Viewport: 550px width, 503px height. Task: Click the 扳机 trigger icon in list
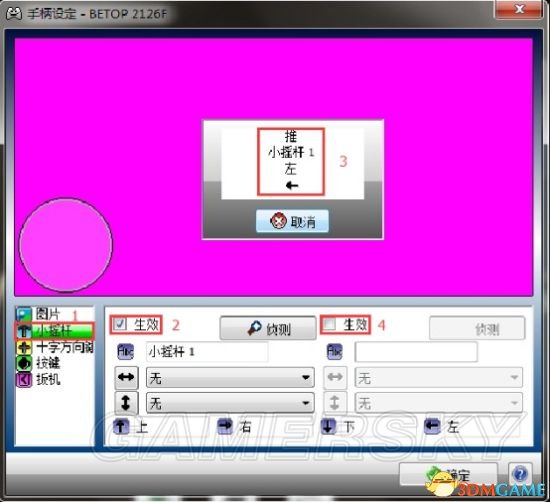click(x=24, y=379)
